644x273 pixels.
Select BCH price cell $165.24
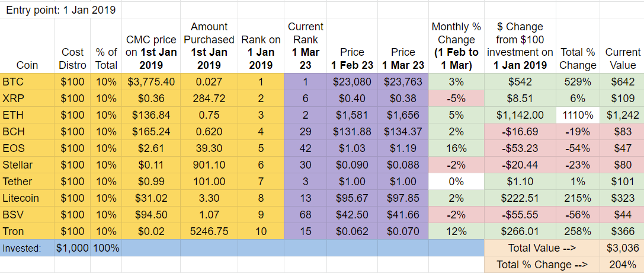[150, 132]
